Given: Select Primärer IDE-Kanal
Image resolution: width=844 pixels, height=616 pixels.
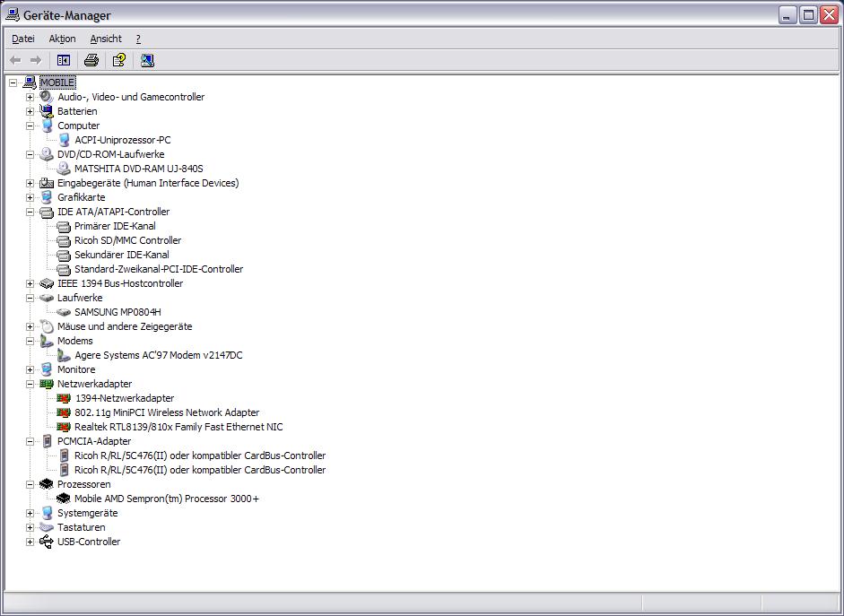Looking at the screenshot, I should tap(115, 226).
